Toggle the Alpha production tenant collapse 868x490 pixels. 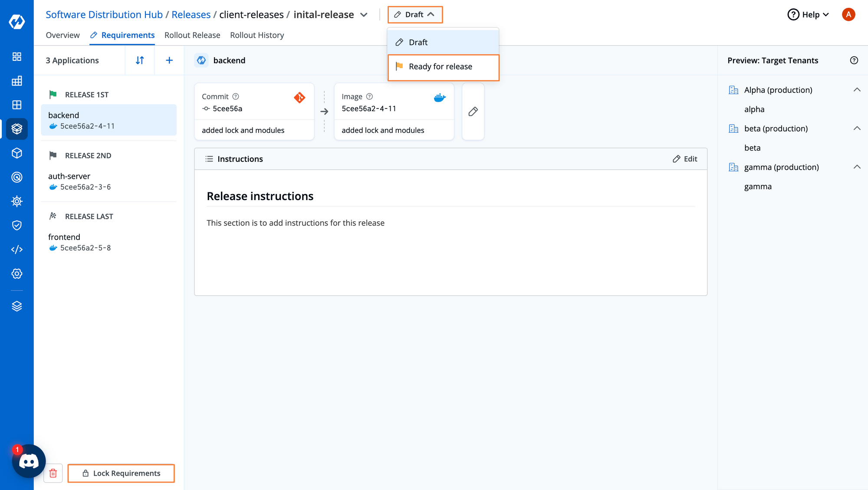[x=856, y=89]
